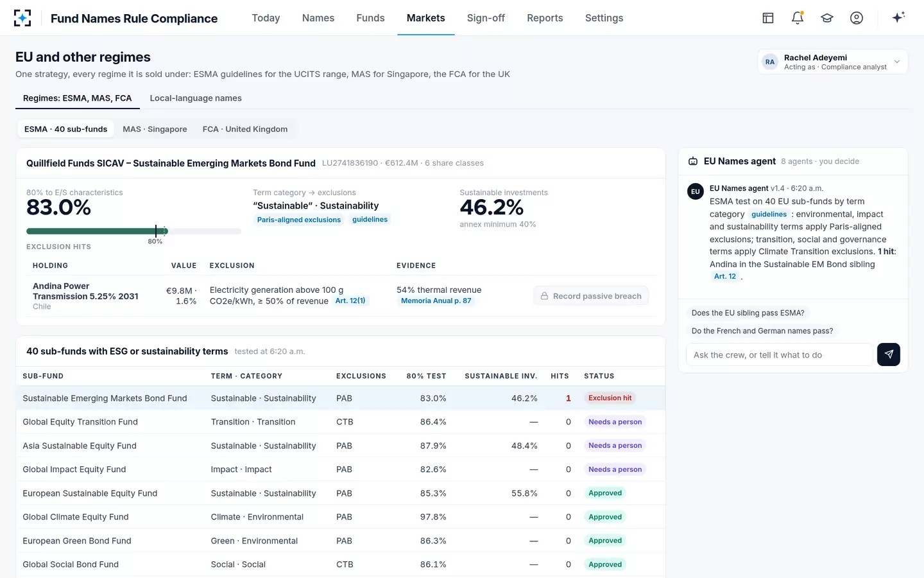Expand the Rachel Adeyemi role chevron
The width and height of the screenshot is (924, 578).
pyautogui.click(x=897, y=62)
